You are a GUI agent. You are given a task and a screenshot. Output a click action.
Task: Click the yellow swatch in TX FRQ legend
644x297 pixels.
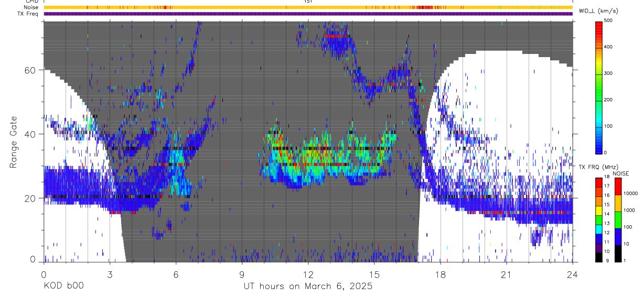click(x=599, y=211)
